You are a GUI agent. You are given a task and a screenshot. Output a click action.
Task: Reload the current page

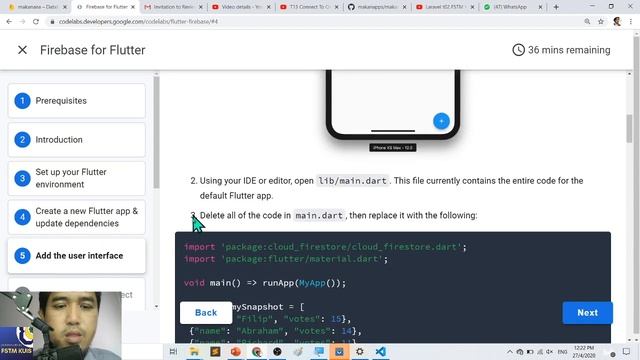pos(36,21)
